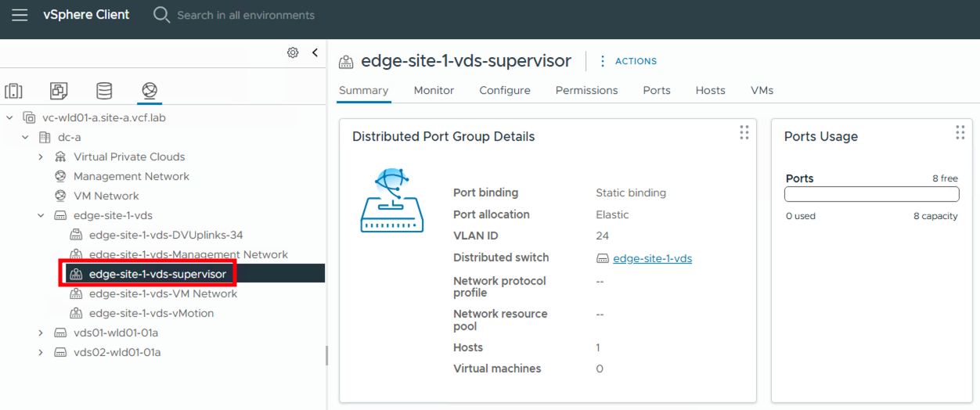Select edge-site-1-vds-vMotion port group
This screenshot has width=980, height=410.
coord(151,314)
